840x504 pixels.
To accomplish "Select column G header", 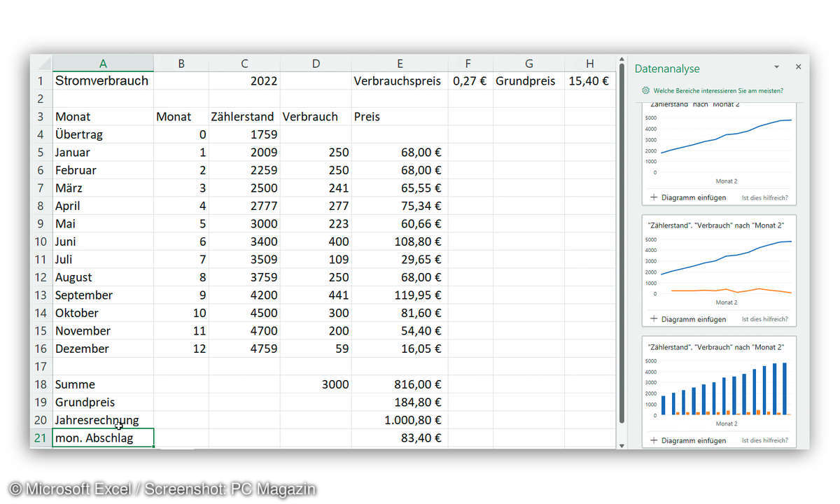I will click(528, 63).
